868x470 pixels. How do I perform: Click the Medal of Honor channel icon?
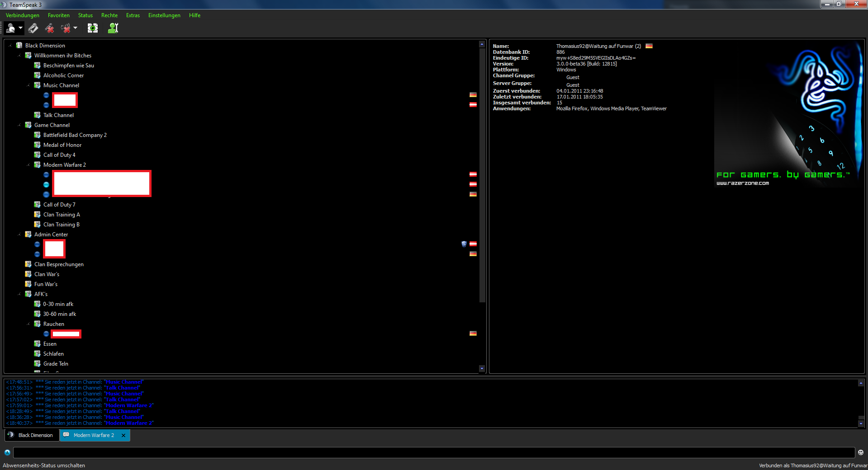point(37,145)
